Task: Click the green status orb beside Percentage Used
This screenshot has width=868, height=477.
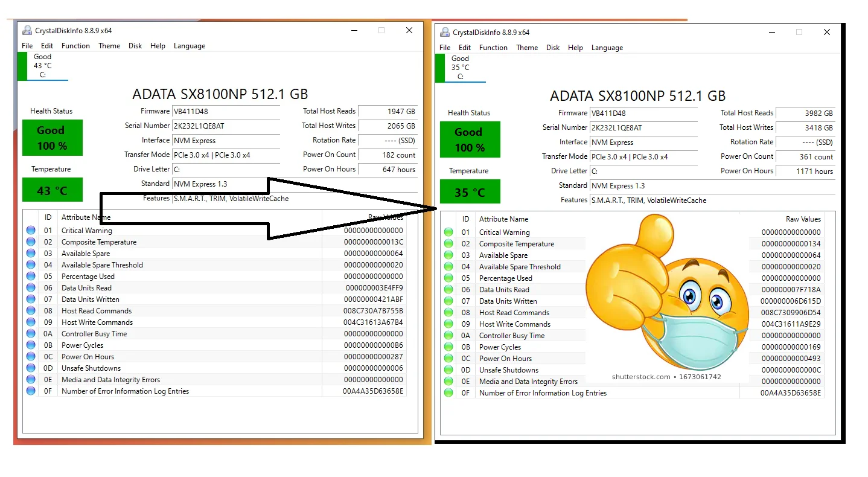Action: point(448,278)
